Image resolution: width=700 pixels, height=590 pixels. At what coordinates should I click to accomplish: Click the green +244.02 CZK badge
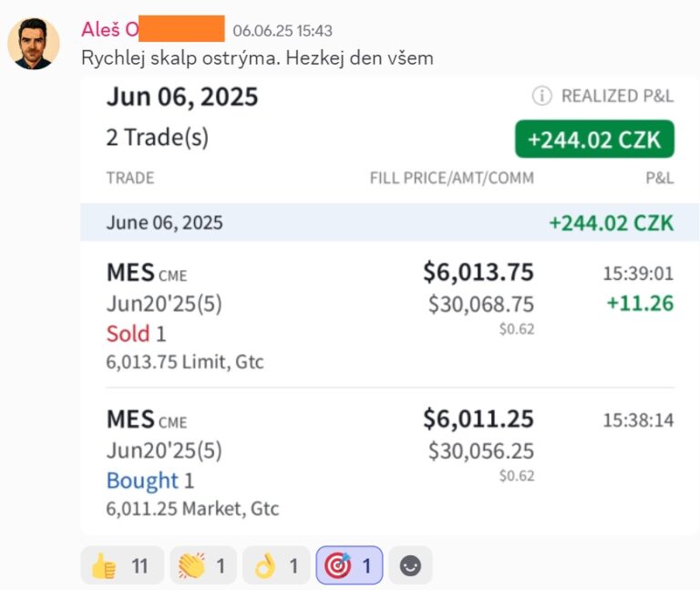[x=594, y=139]
